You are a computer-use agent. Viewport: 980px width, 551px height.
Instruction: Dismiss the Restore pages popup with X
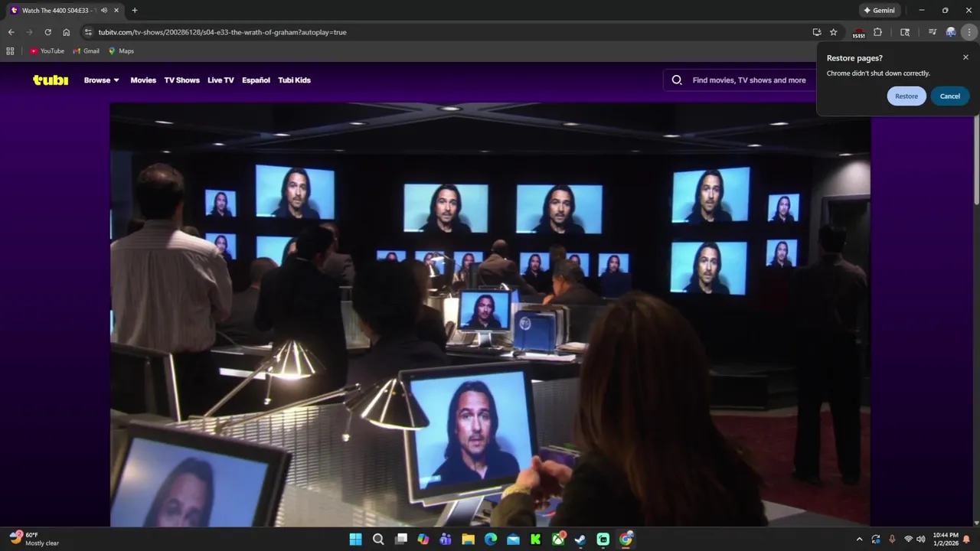click(965, 57)
